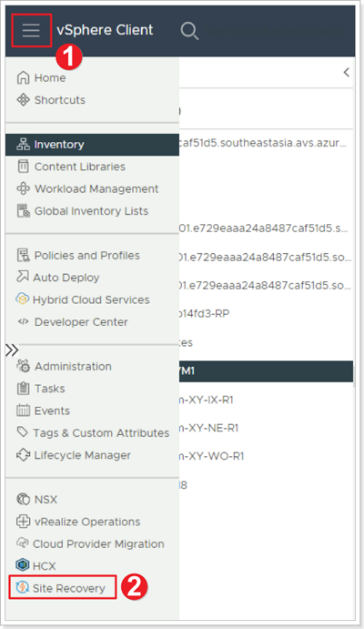The width and height of the screenshot is (364, 629).
Task: Click the search magnifier icon
Action: 189,31
